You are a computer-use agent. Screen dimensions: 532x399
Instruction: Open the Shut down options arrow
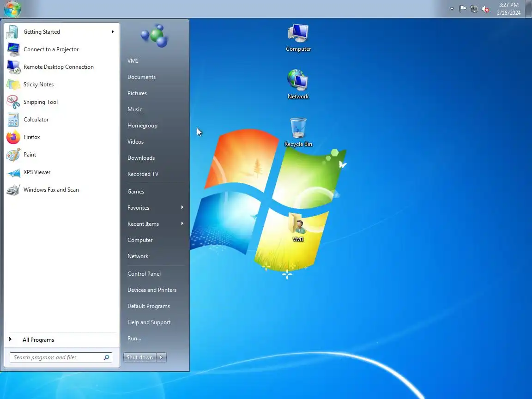[x=162, y=357]
